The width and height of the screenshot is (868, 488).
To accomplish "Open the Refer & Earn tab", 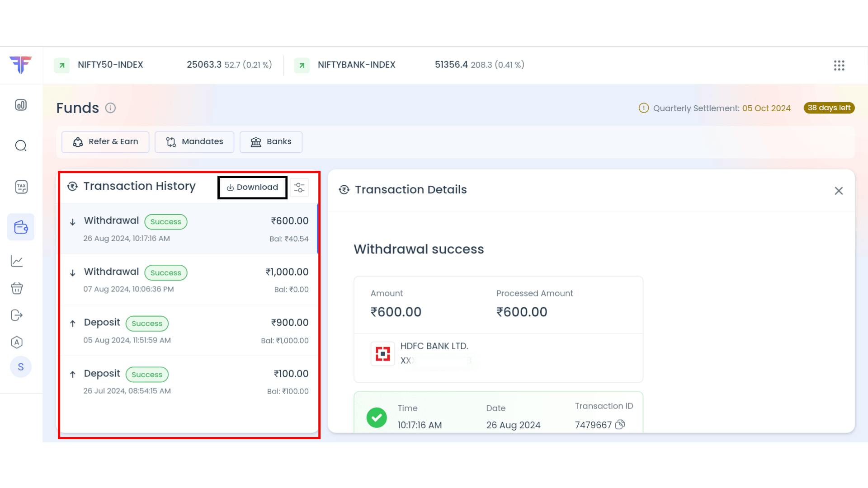I will click(x=105, y=142).
